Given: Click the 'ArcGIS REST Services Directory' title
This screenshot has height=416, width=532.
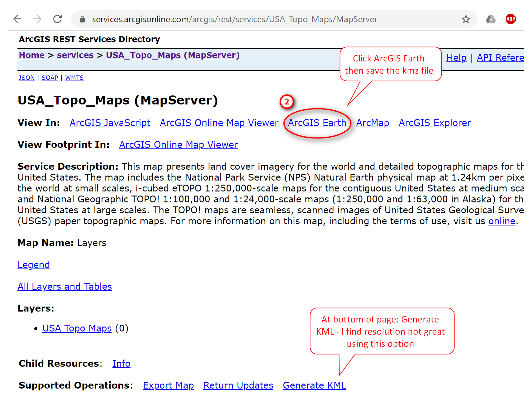Looking at the screenshot, I should pyautogui.click(x=89, y=39).
